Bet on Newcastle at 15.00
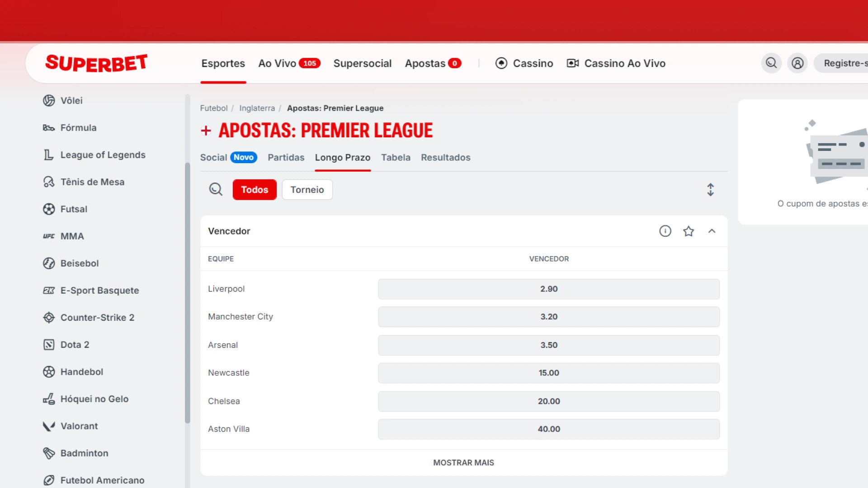The image size is (868, 488). coord(549,373)
